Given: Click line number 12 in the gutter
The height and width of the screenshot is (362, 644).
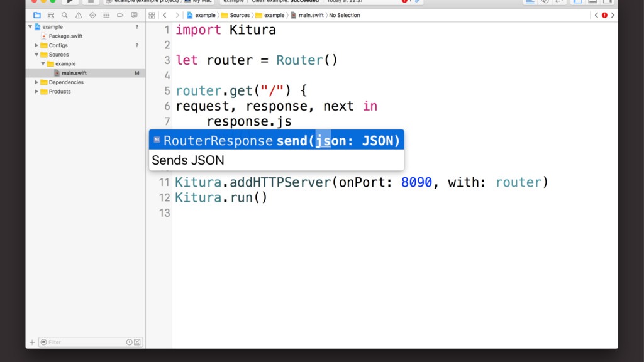Looking at the screenshot, I should pos(164,197).
